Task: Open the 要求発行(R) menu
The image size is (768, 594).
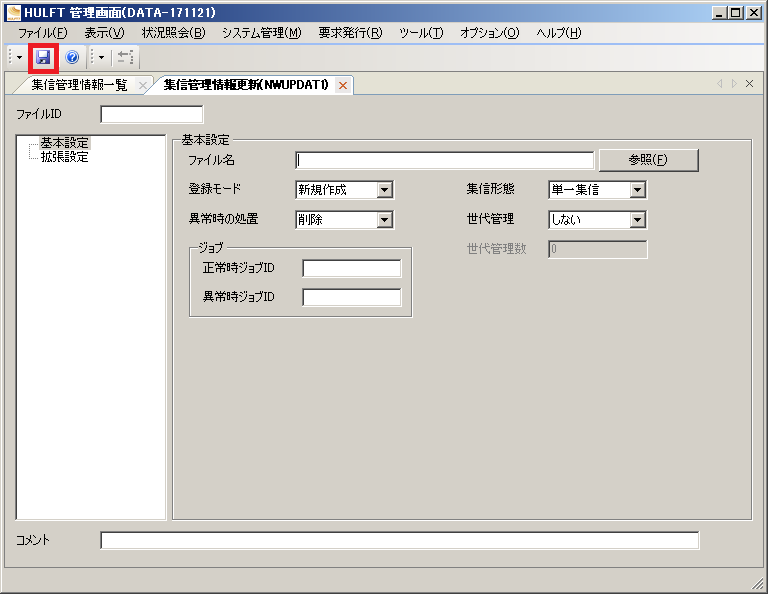Action: [x=350, y=33]
